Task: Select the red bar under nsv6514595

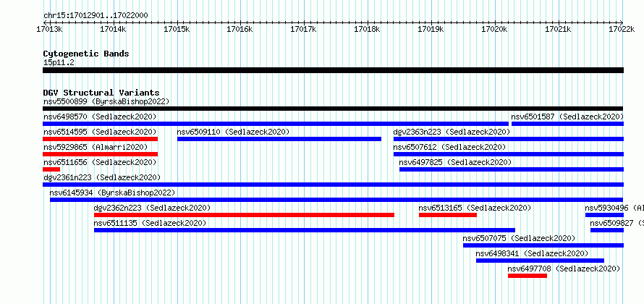Action: point(100,139)
